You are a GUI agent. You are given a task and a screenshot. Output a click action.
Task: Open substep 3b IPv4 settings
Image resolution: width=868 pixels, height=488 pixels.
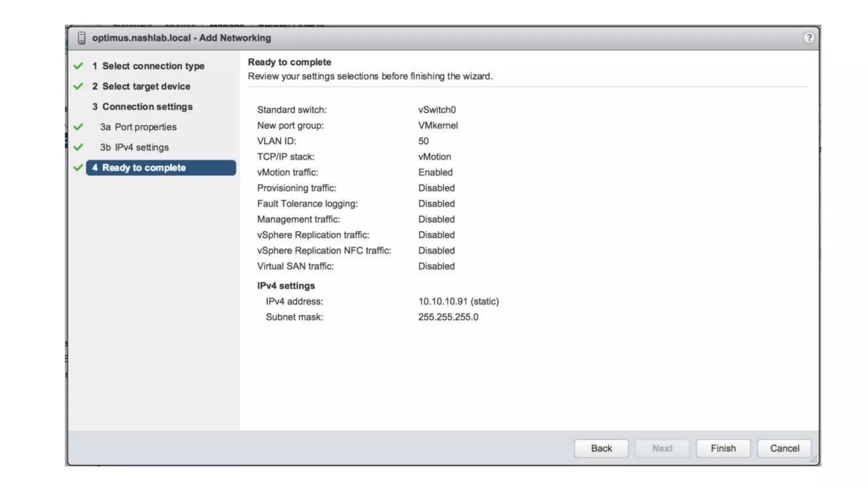tap(134, 147)
